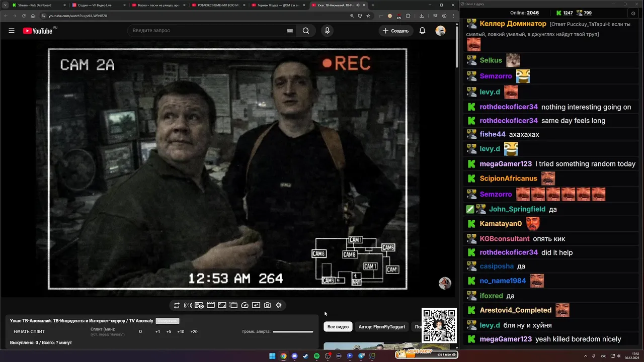
Task: Add +5 minutes to split
Action: 169,332
